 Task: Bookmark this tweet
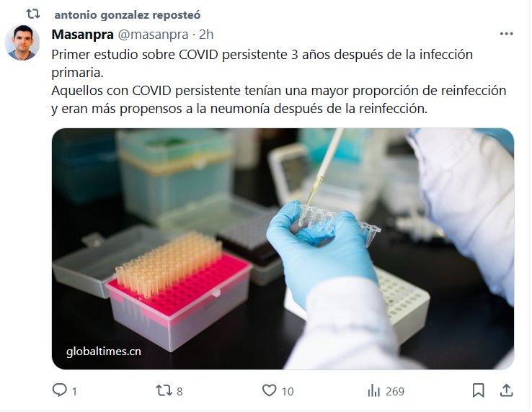click(479, 390)
